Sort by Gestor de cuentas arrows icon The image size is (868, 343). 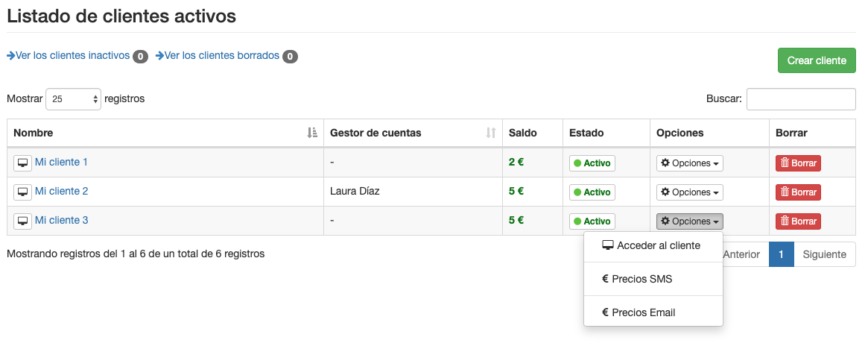point(490,133)
